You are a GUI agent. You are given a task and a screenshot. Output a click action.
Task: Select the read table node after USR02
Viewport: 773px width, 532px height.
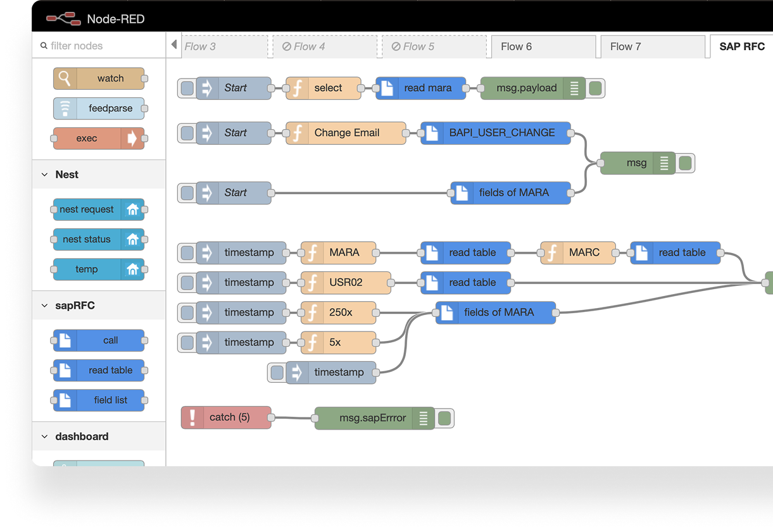(x=466, y=283)
